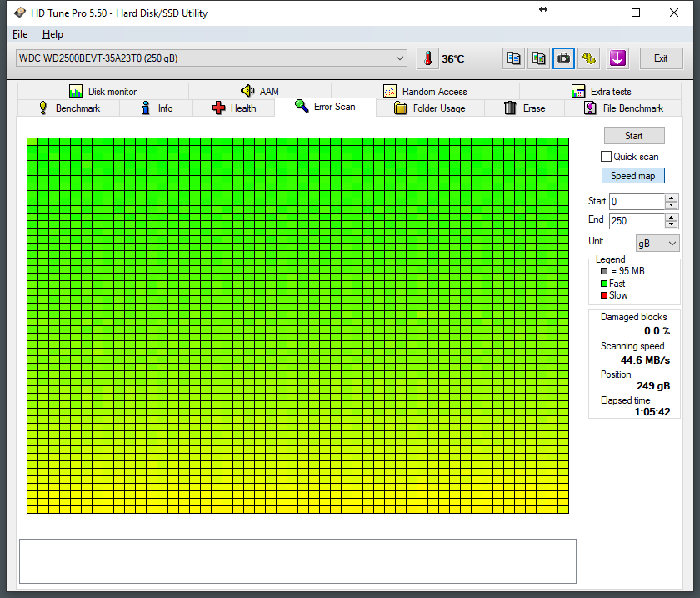Click the copy screenshot to clipboard icon
Screen dimensions: 700x598
point(539,58)
